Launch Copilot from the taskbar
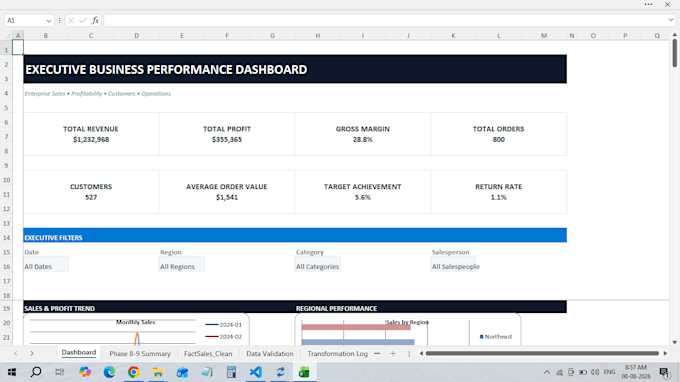 85,372
